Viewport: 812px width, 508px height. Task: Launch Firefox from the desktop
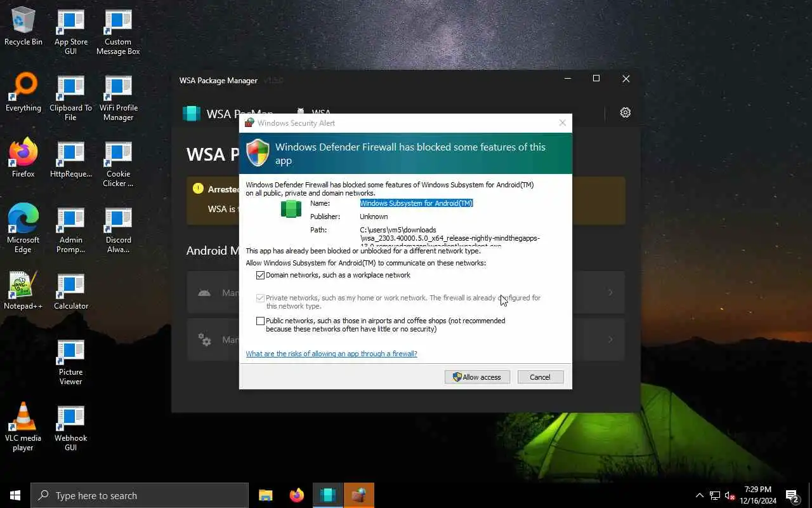[x=23, y=158]
